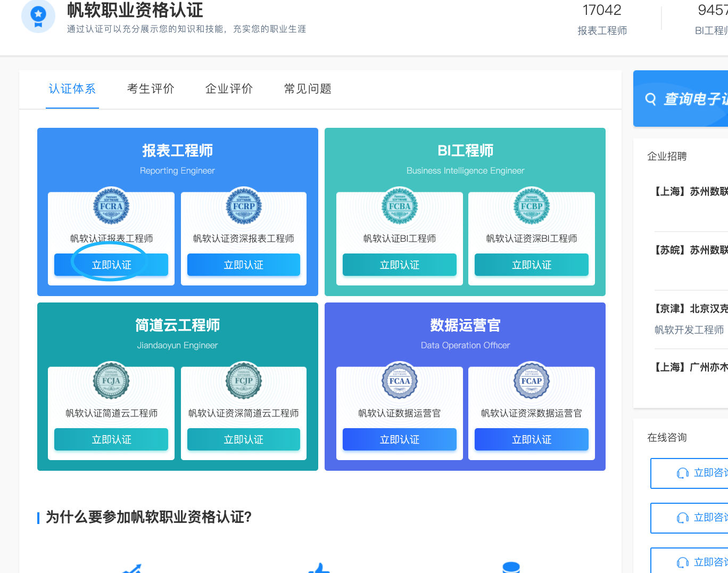This screenshot has height=573, width=728.
Task: Click the Jiandaoyun Engineer subtitle
Action: point(178,346)
